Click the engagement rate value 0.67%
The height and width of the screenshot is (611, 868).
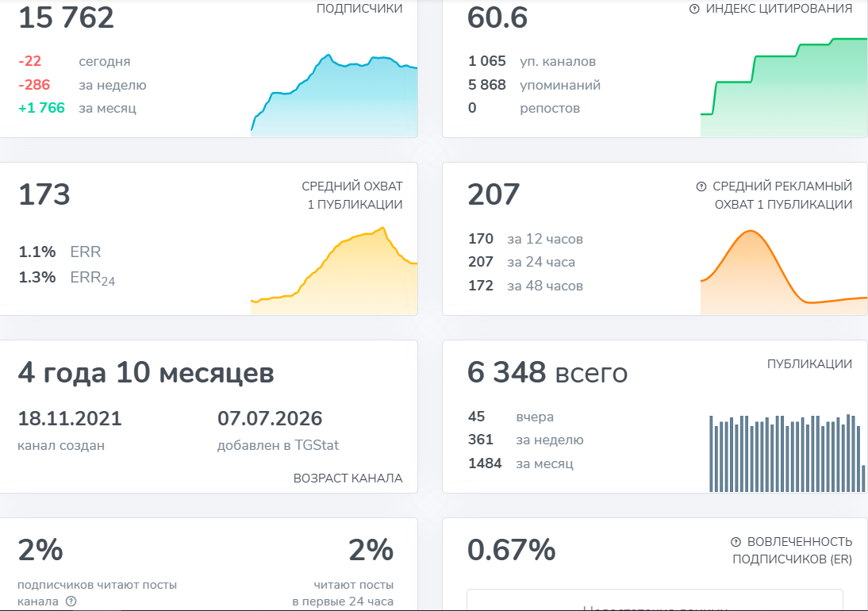coord(512,550)
